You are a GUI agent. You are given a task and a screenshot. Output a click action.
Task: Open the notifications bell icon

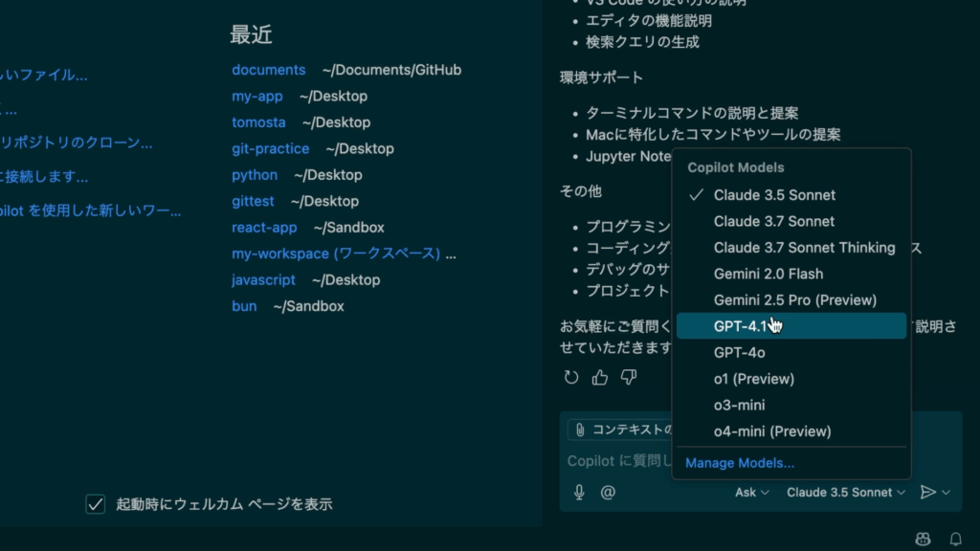pos(955,539)
